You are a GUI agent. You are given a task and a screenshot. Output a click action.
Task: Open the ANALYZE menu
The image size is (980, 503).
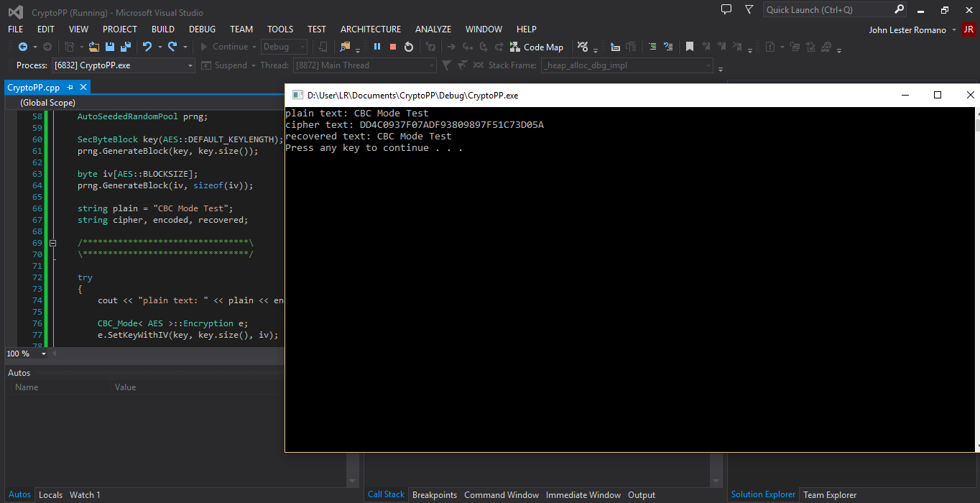tap(433, 29)
